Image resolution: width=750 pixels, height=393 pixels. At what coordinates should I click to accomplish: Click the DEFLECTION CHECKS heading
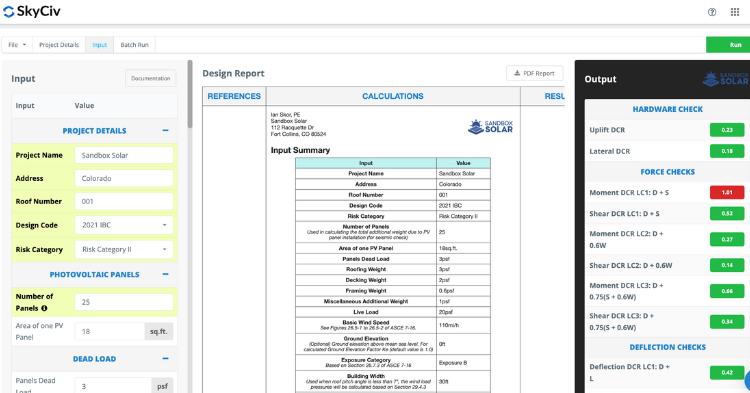pyautogui.click(x=667, y=347)
